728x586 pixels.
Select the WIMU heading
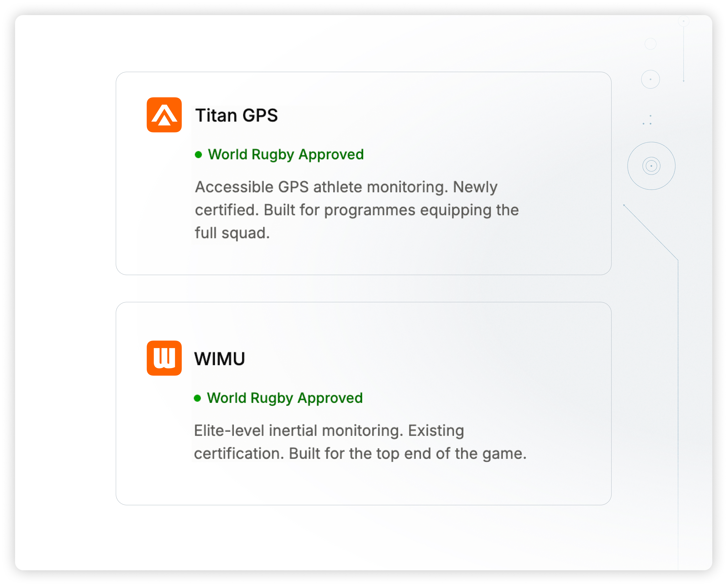pyautogui.click(x=219, y=359)
